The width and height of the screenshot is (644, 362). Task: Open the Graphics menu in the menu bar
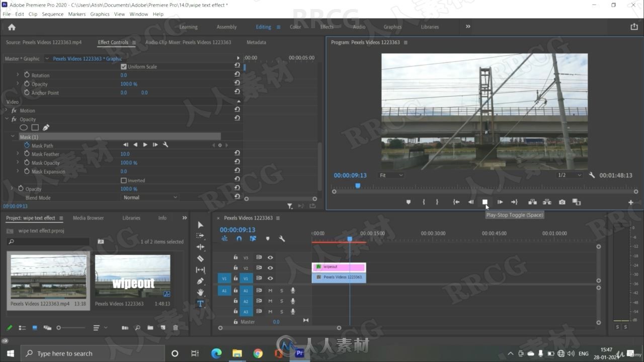100,14
